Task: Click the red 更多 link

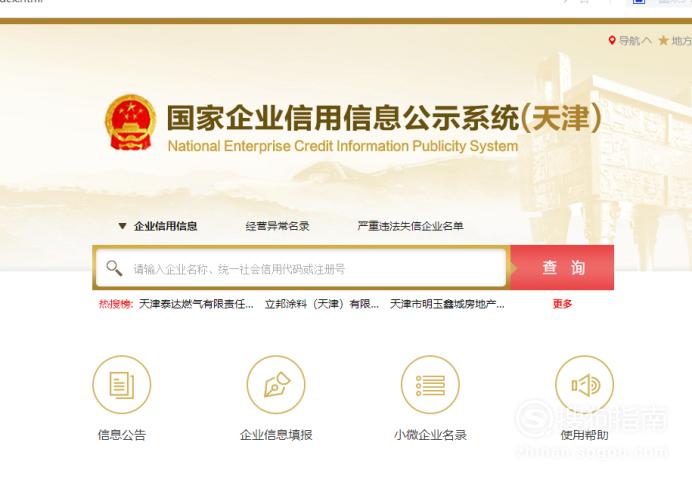Action: 562,304
